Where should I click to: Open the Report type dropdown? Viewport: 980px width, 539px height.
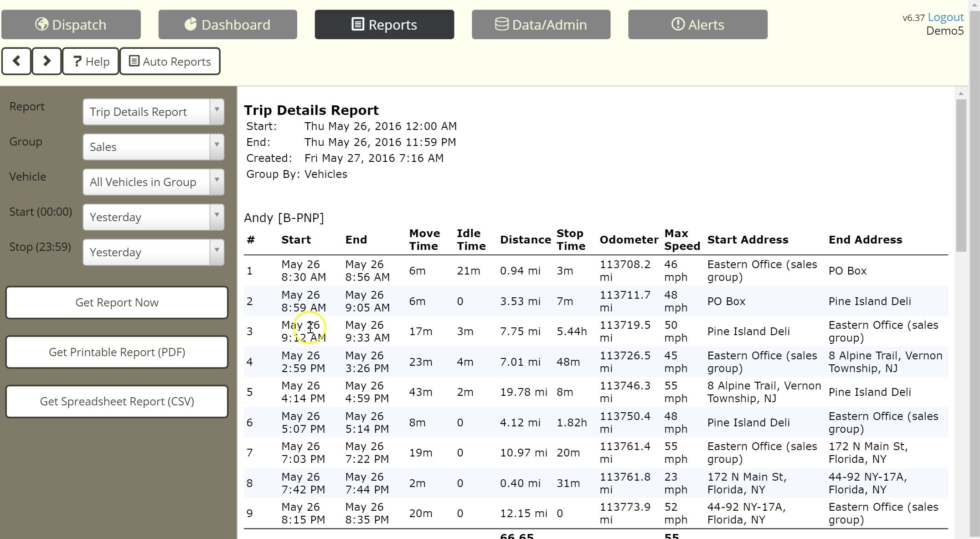(x=153, y=112)
